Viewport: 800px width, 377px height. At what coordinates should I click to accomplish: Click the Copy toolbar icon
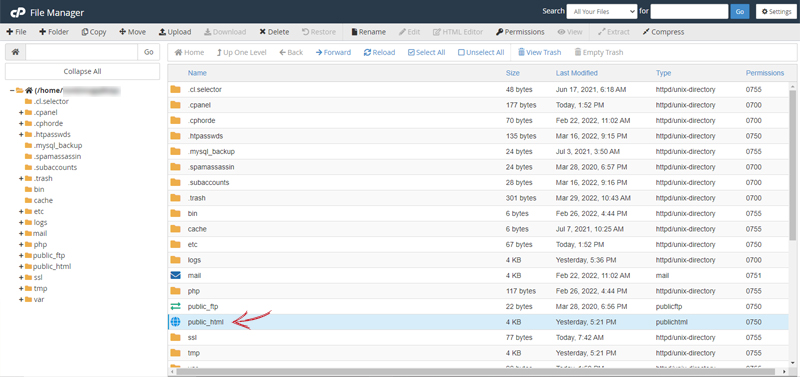coord(85,32)
